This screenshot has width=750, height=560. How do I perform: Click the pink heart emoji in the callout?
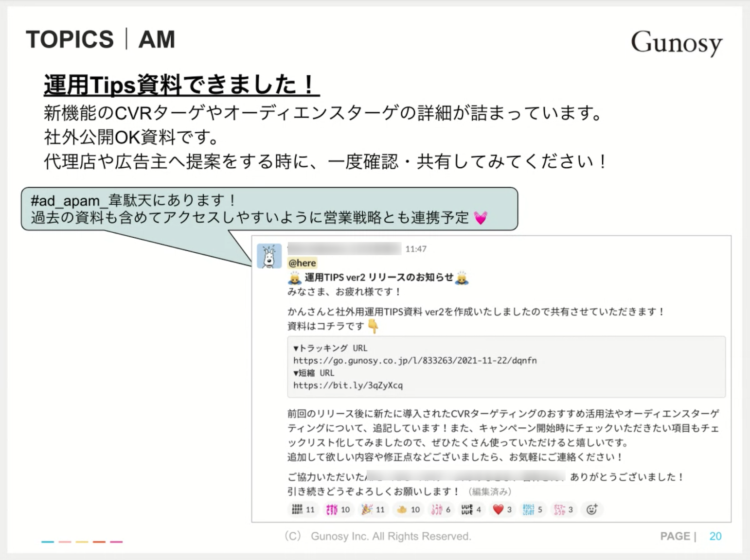pos(481,218)
